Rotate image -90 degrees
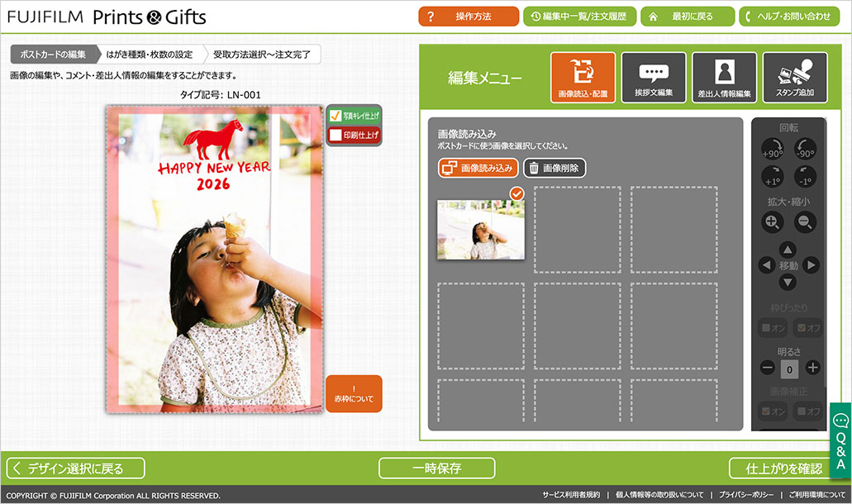Viewport: 852px width, 504px height. [x=804, y=150]
